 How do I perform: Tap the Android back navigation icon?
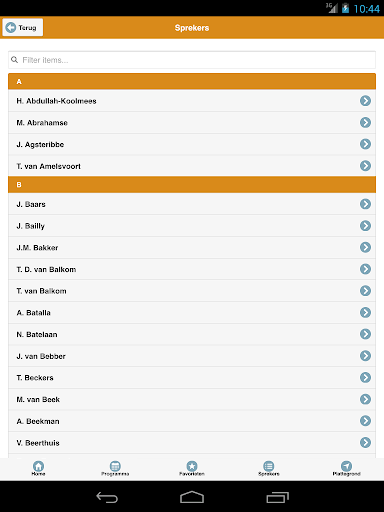click(107, 497)
